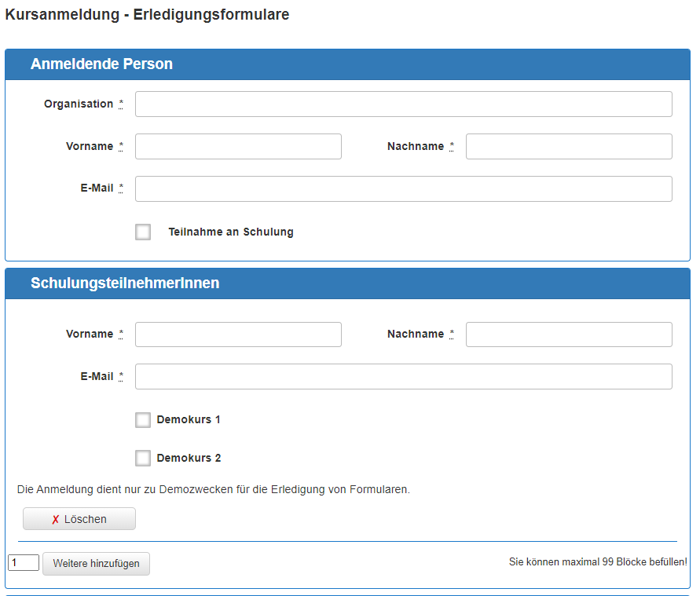
Task: Click Vorname field under Anmeldende Person
Action: tap(238, 147)
